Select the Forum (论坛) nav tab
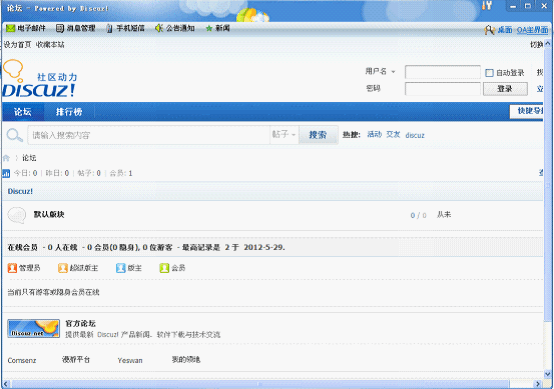The width and height of the screenshot is (554, 389). point(23,112)
